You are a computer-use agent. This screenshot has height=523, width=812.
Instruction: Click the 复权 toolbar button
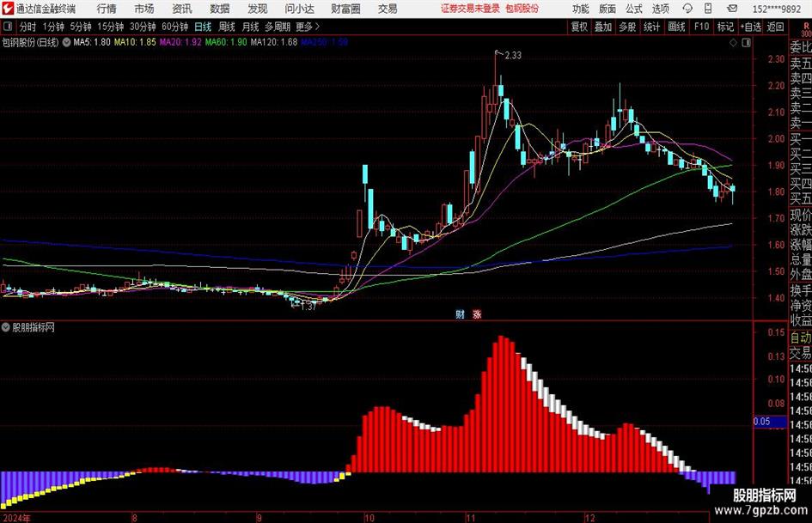tap(579, 27)
